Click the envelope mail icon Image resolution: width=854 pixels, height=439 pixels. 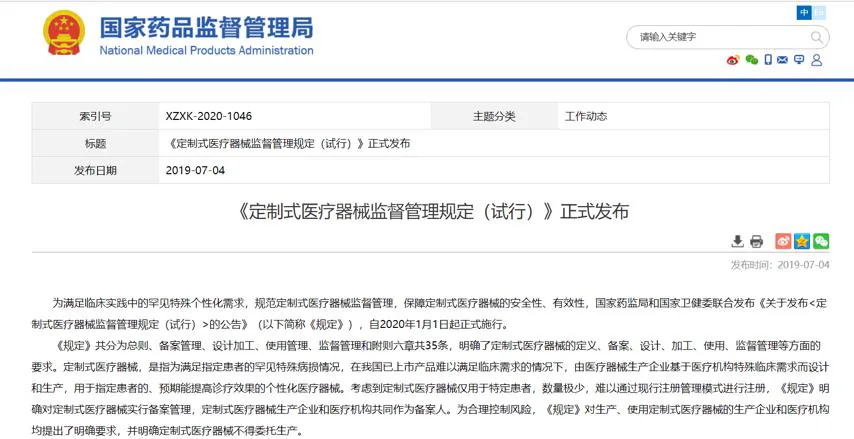(x=783, y=60)
